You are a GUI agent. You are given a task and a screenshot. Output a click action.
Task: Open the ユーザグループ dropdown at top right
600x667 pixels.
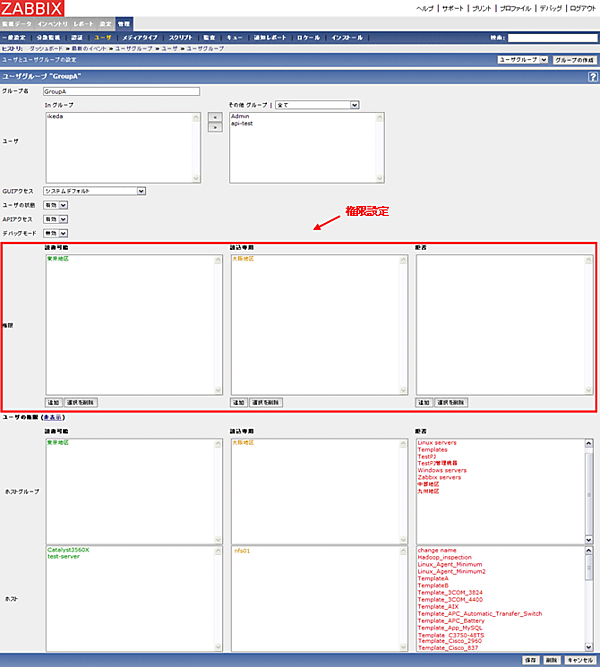pyautogui.click(x=523, y=60)
